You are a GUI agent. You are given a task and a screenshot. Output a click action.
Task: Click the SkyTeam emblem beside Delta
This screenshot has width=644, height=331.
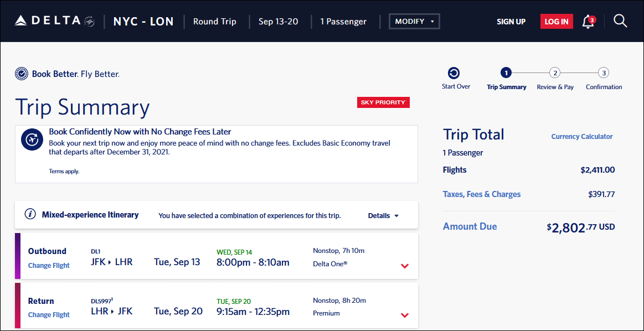(89, 22)
